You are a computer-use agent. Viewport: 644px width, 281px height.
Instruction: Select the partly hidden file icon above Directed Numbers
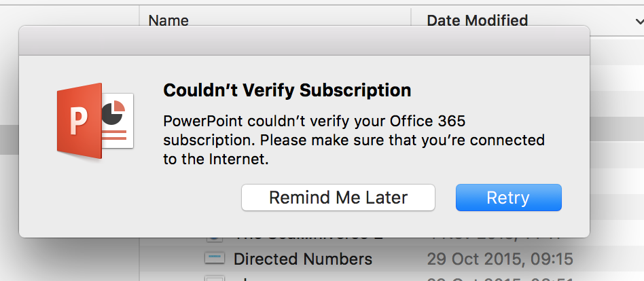click(214, 239)
